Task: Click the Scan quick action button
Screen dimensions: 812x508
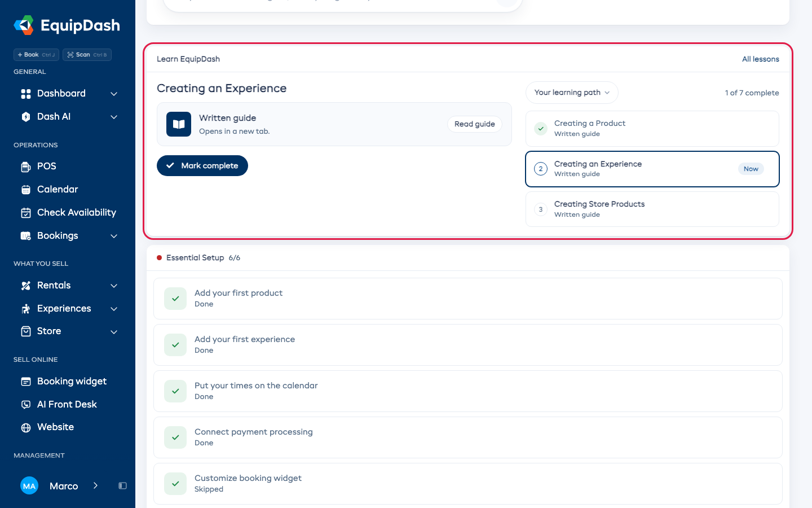Action: coord(87,55)
